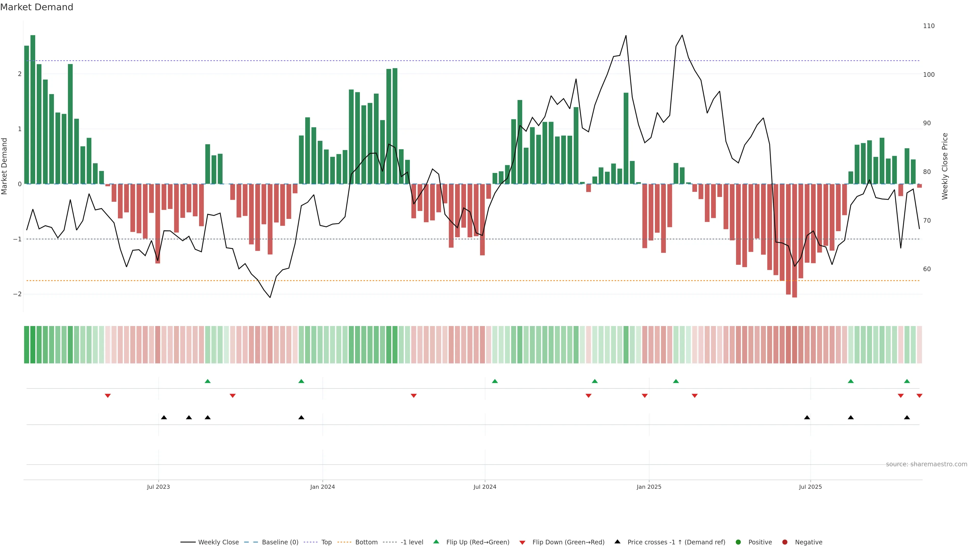
Task: Toggle the Top dotted line legend entry
Action: [x=326, y=542]
